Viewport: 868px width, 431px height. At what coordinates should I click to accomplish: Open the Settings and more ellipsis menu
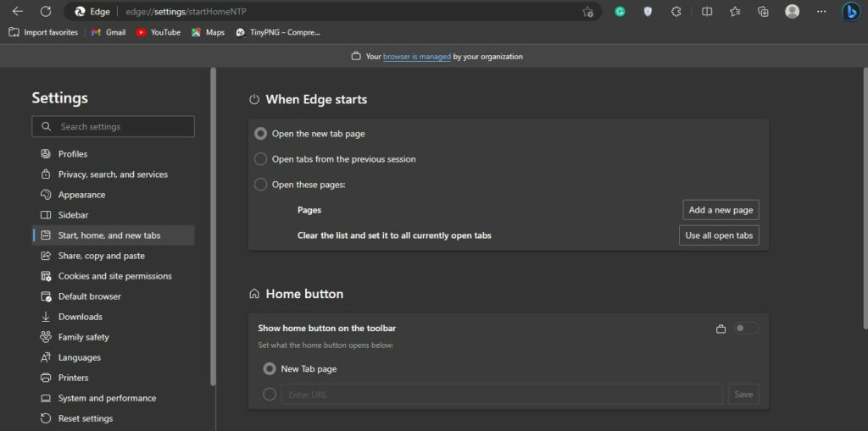point(821,12)
